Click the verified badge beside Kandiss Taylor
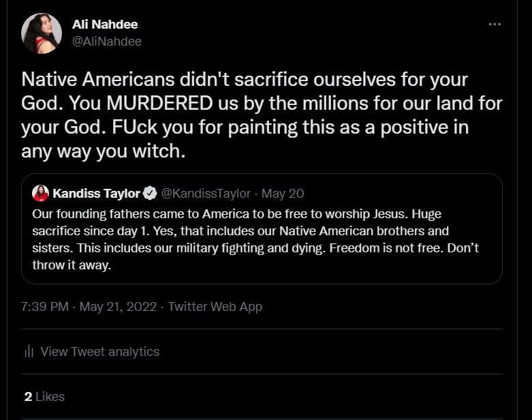Screen dimensions: 532x420 (x=150, y=193)
